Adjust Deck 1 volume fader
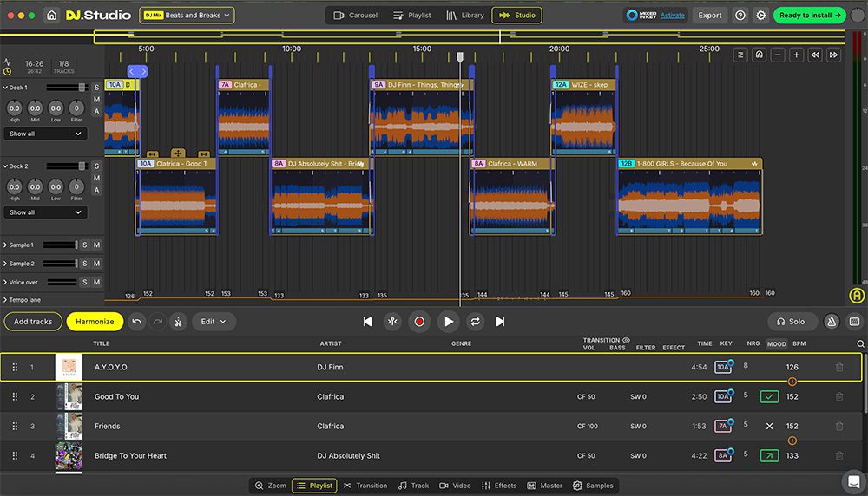 82,88
